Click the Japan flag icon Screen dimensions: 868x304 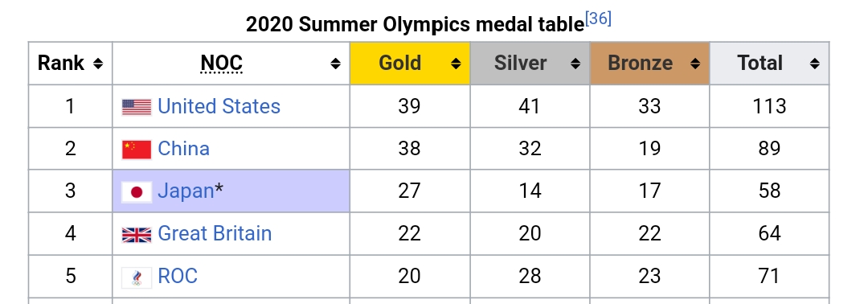tap(136, 192)
